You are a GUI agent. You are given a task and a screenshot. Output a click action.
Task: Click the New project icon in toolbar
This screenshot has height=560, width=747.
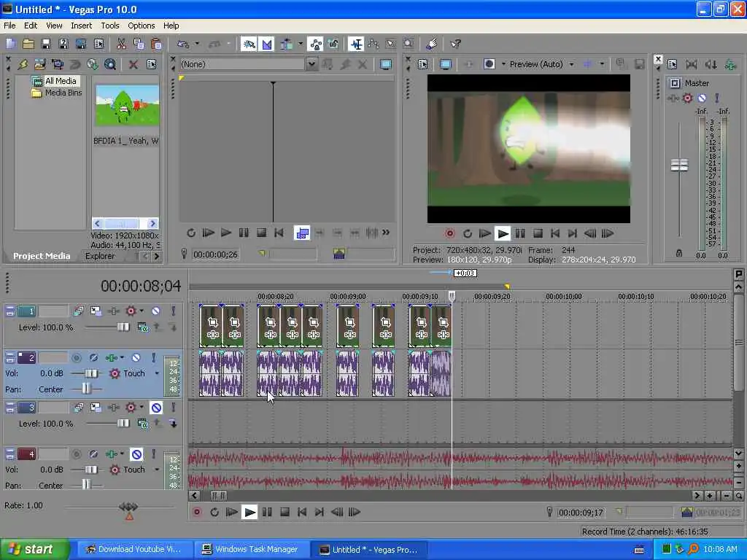pos(11,44)
